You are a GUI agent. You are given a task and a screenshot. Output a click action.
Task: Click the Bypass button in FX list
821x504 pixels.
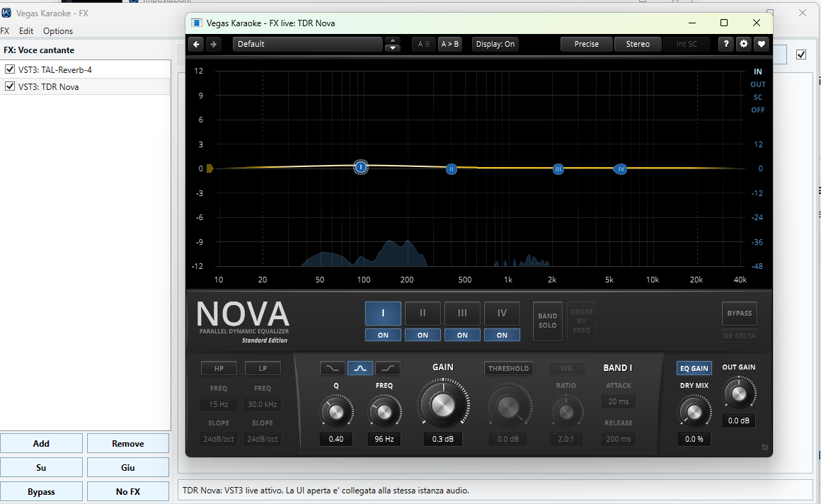[x=41, y=491]
